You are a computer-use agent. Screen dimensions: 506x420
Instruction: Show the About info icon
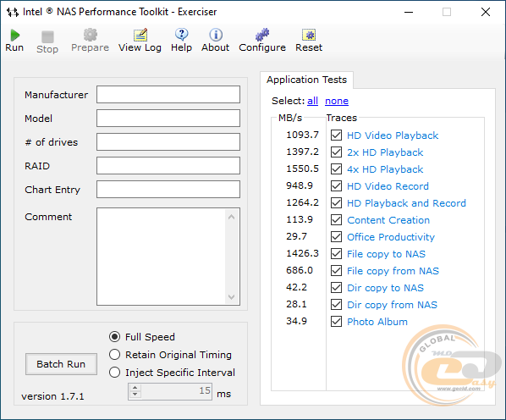pos(216,35)
